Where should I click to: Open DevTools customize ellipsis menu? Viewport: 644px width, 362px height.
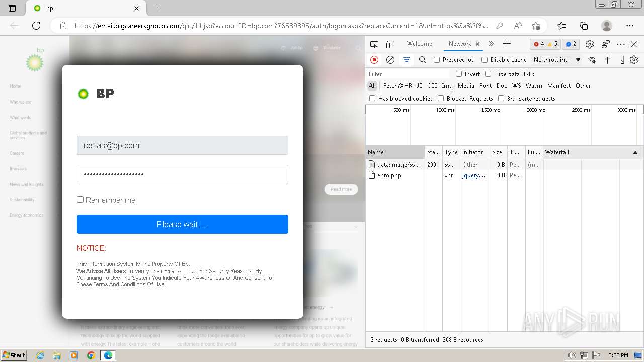tap(621, 44)
